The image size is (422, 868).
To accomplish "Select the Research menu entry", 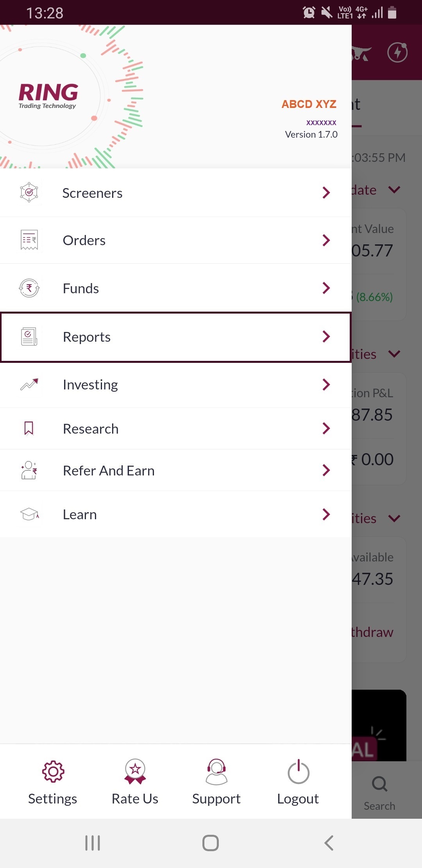I will click(91, 429).
